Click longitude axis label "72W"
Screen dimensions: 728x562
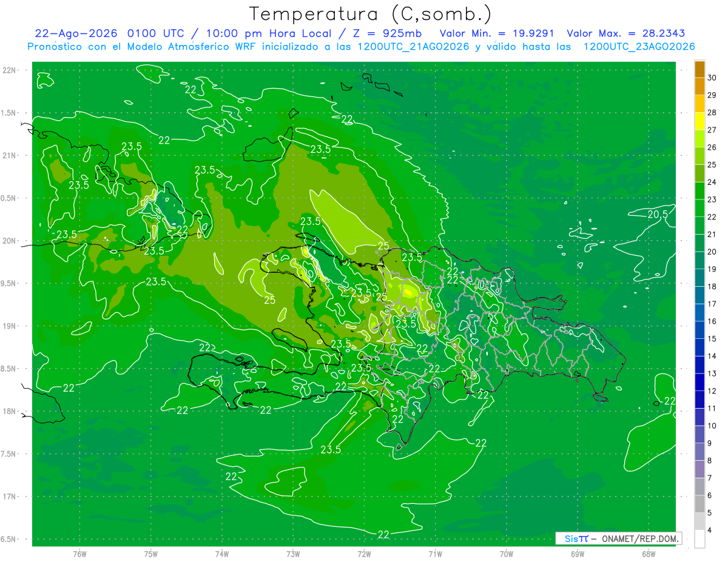(364, 554)
